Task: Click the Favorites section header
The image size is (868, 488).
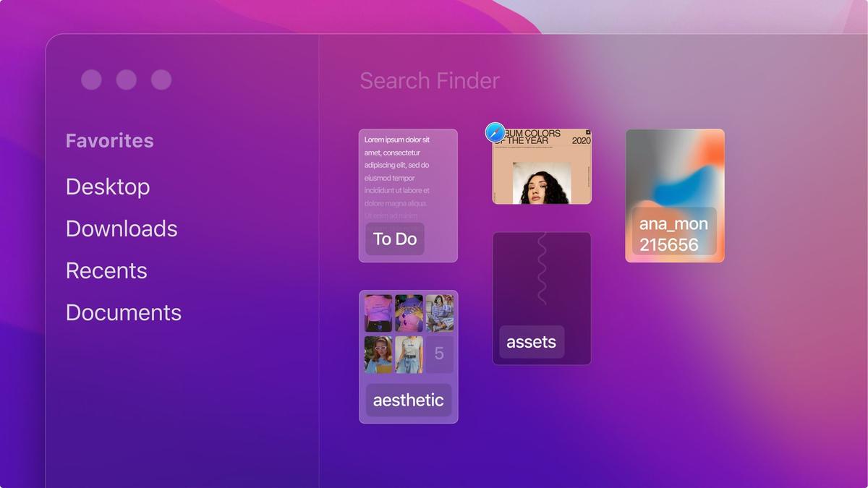Action: click(109, 140)
